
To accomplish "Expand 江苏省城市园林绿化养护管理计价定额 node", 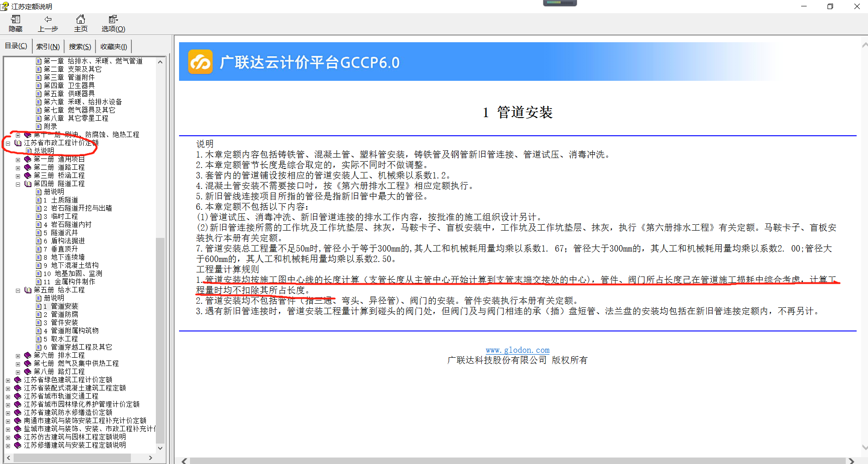I will 8,405.
